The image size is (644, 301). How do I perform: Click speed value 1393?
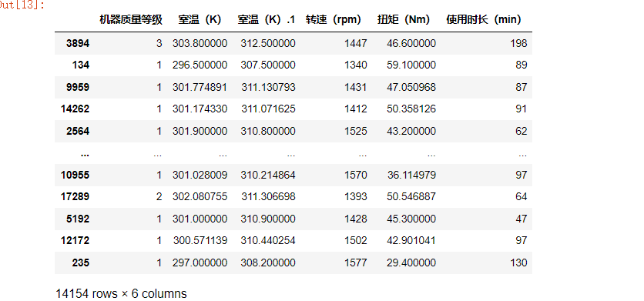[x=356, y=197]
